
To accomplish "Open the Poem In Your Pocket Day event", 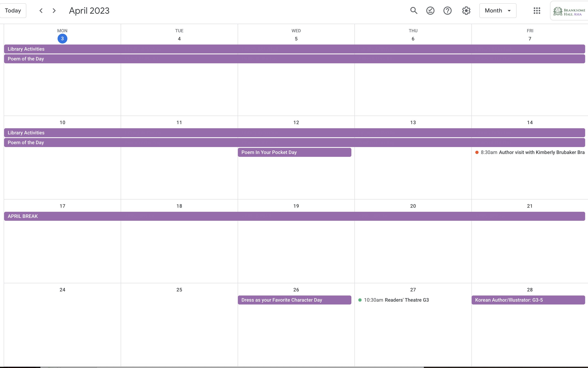I will [x=294, y=152].
